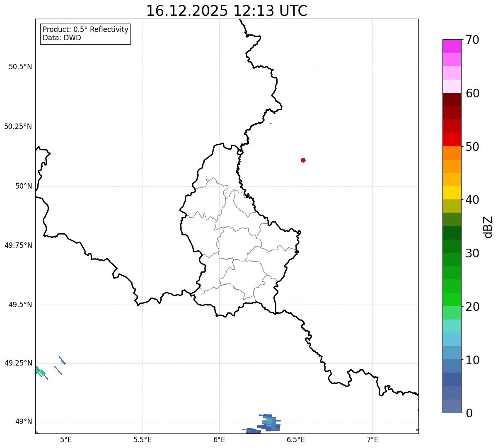Click the dBZ colorbar axis label
The height and width of the screenshot is (448, 498).
(x=488, y=227)
